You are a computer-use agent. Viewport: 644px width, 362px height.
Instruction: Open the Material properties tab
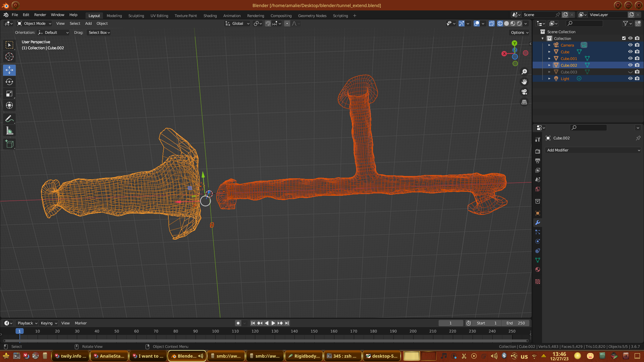tap(538, 269)
